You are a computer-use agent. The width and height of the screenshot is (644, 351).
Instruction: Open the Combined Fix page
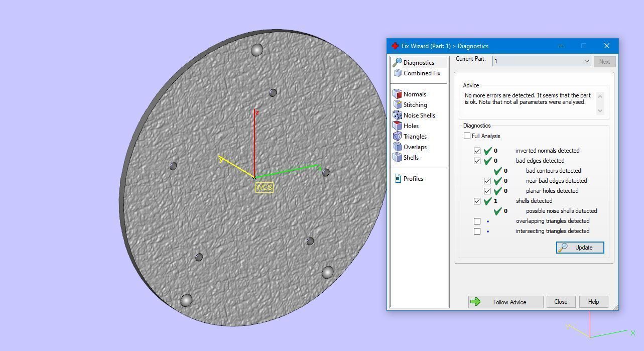pos(422,73)
